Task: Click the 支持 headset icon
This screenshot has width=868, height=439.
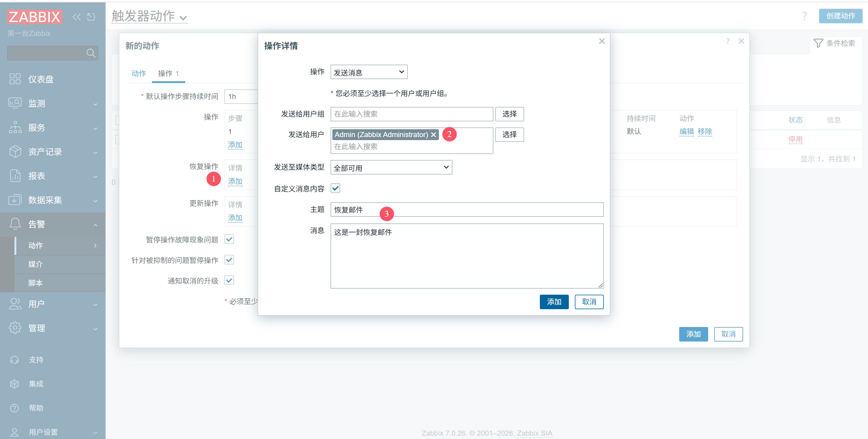Action: point(14,360)
